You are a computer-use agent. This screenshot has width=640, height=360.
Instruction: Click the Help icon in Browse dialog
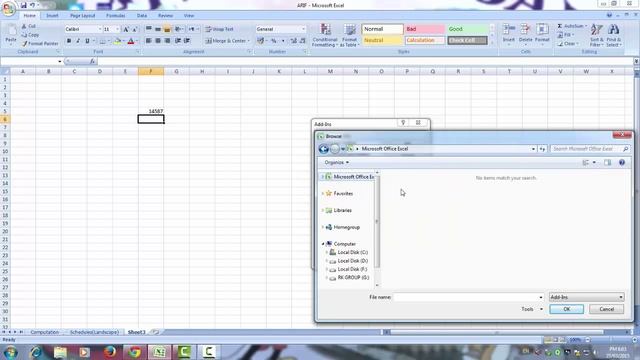(622, 162)
